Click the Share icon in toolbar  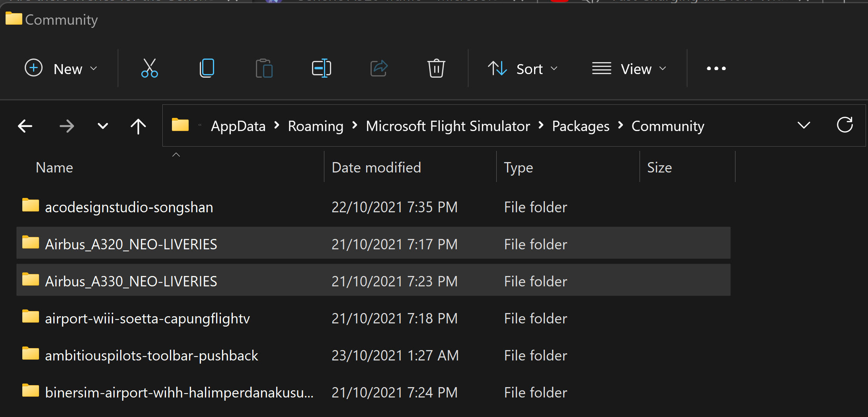pos(379,69)
